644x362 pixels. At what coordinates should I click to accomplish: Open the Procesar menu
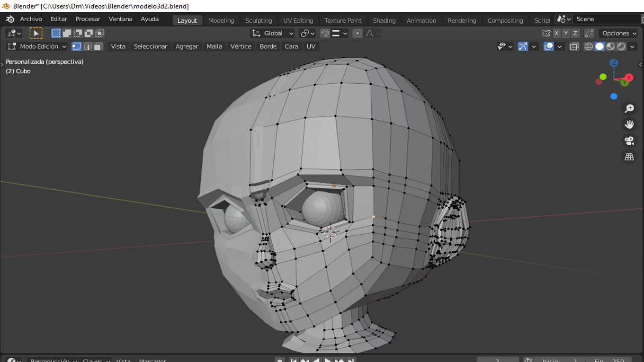pyautogui.click(x=88, y=19)
